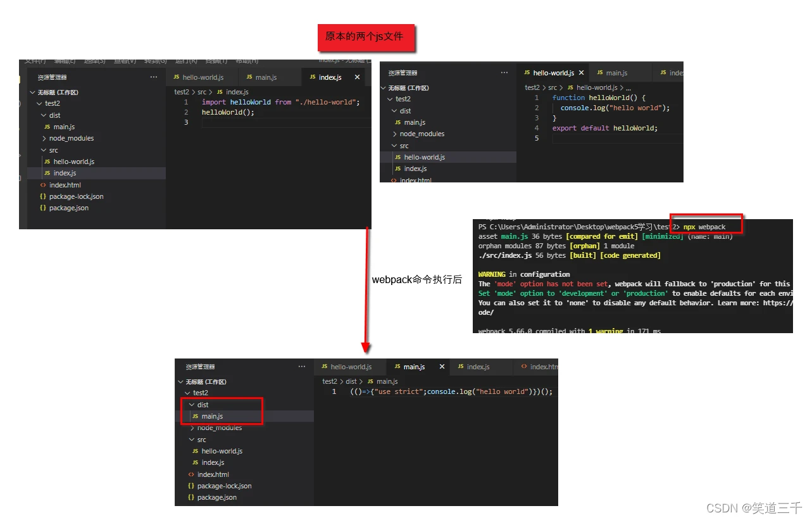812x520 pixels.
Task: Open main.js under dist in hello-world.js window
Action: pos(415,122)
